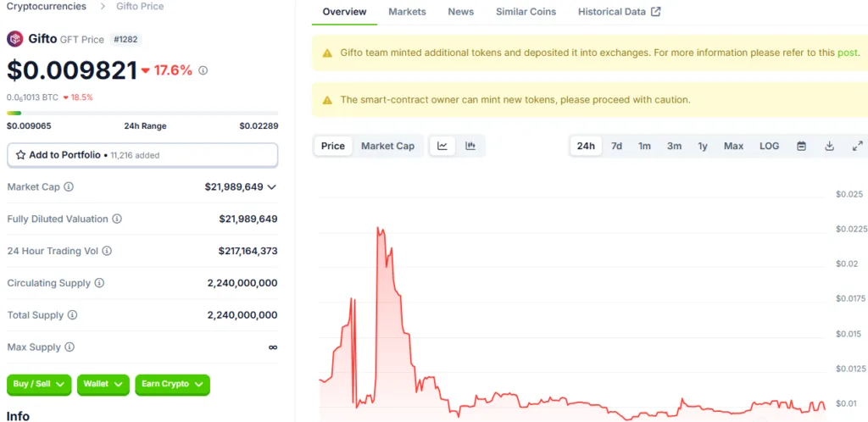
Task: Select the 1m time range
Action: (x=644, y=146)
